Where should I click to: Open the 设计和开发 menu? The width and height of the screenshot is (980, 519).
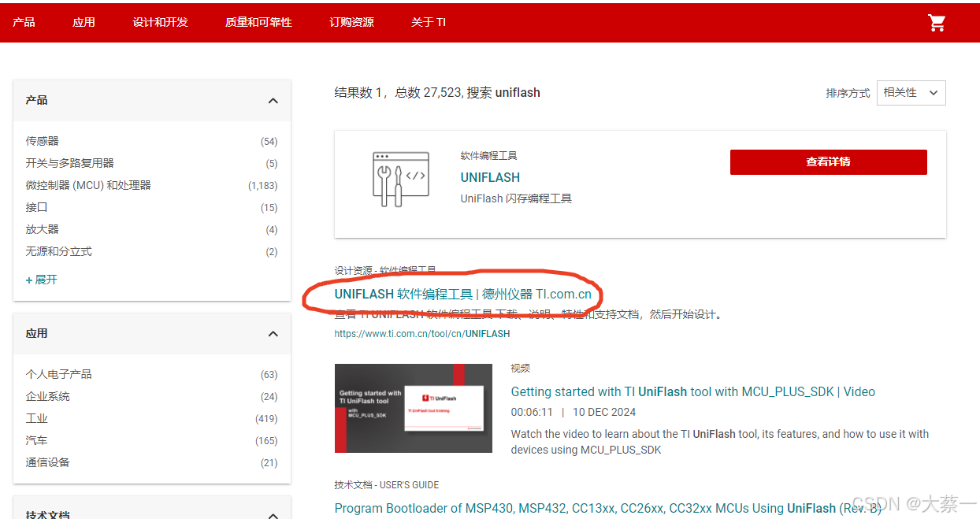pyautogui.click(x=160, y=22)
